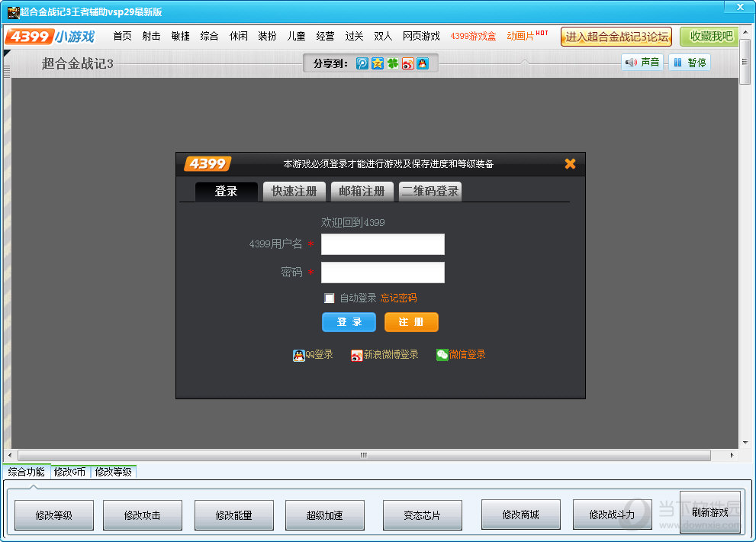Click the 忘记密码 link
This screenshot has height=542, width=756.
click(398, 298)
